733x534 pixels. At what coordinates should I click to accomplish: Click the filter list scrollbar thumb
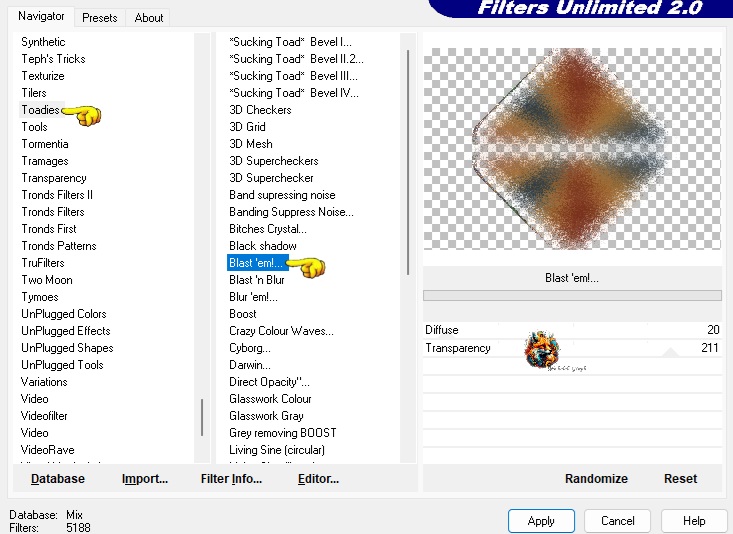click(x=408, y=162)
